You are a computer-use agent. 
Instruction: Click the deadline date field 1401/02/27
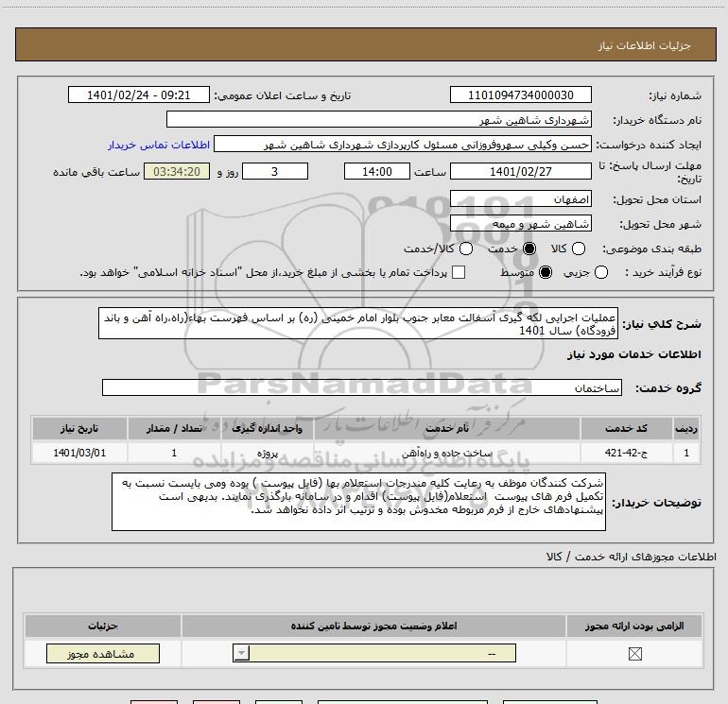point(520,171)
